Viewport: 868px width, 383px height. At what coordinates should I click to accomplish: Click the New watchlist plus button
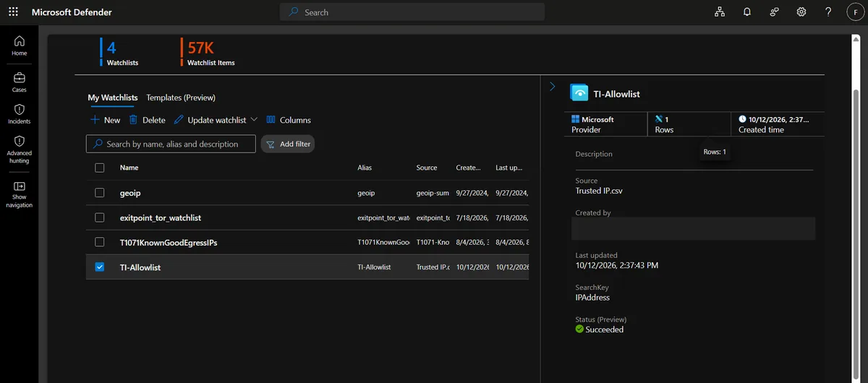(x=105, y=120)
